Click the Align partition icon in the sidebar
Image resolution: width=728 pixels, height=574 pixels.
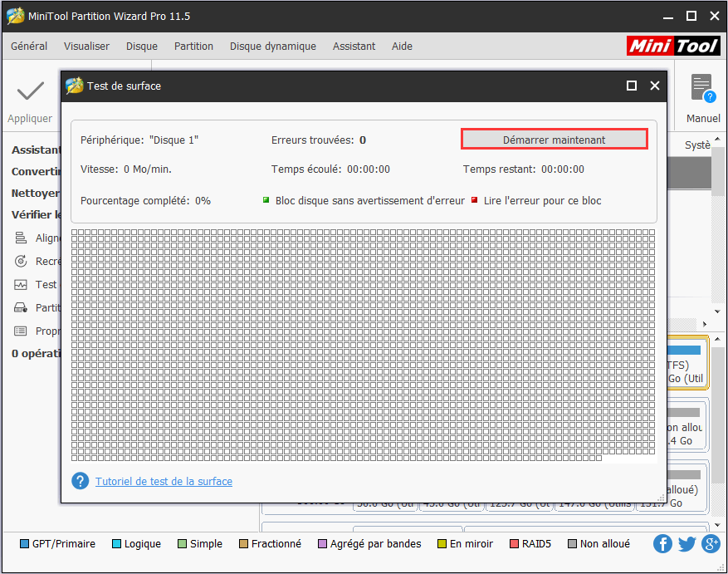click(21, 238)
